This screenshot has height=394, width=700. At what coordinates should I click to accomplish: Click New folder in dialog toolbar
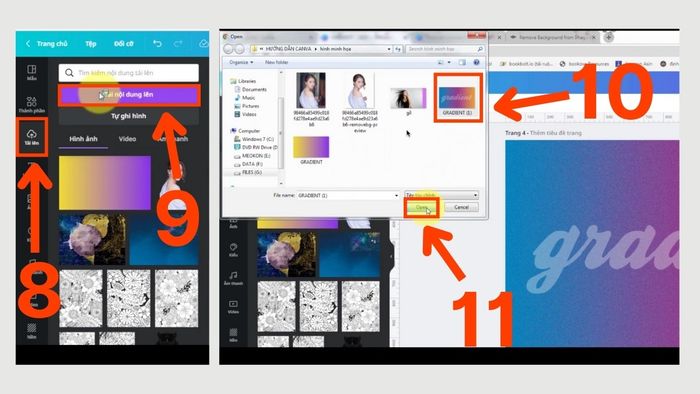pos(276,62)
